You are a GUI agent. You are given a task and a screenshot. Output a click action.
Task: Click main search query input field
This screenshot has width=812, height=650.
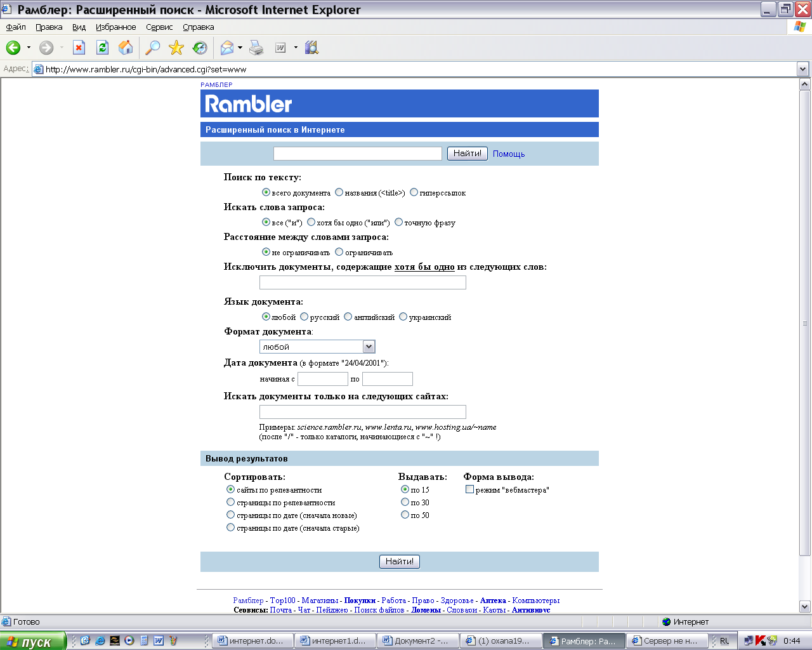358,154
